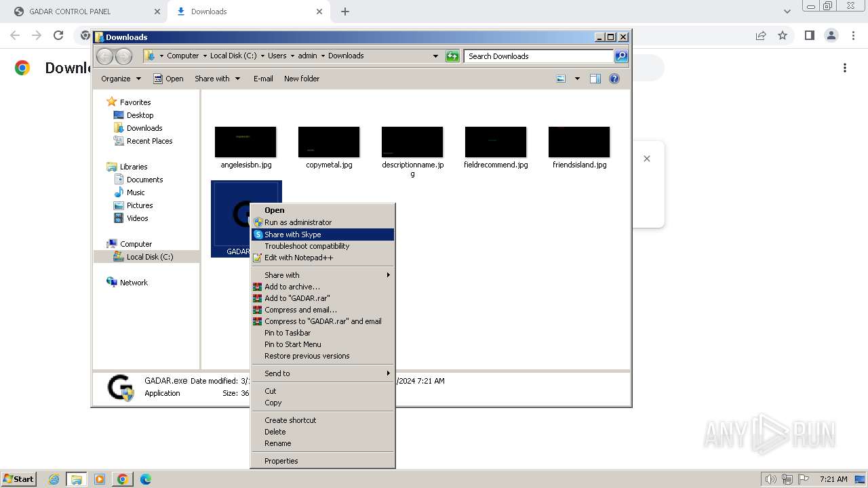Switch to GADAR CONTROL PANEL tab

click(85, 12)
